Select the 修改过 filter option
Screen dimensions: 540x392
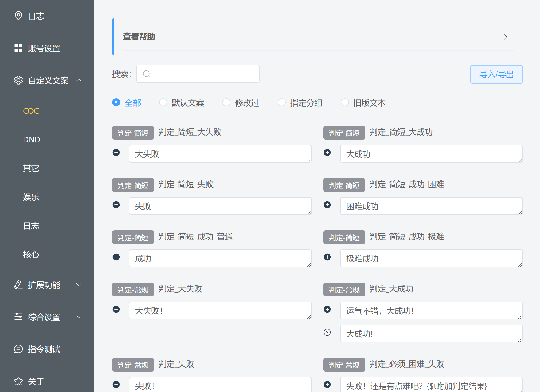(x=227, y=102)
